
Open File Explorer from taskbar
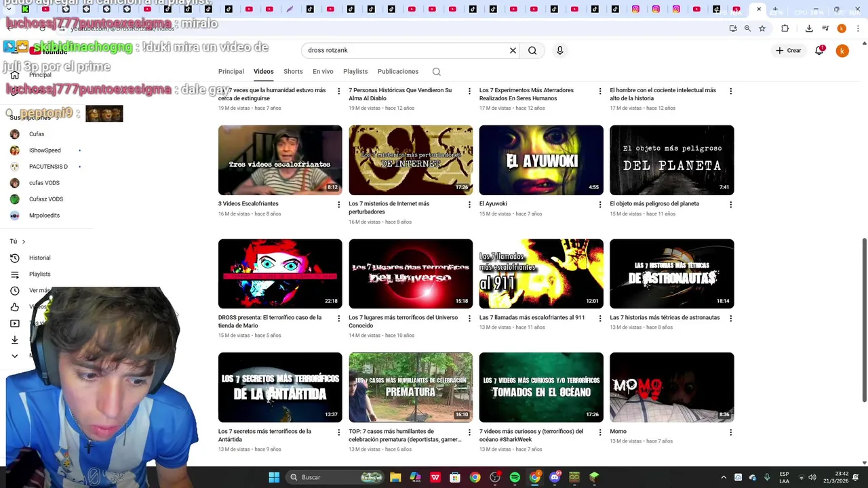(395, 477)
